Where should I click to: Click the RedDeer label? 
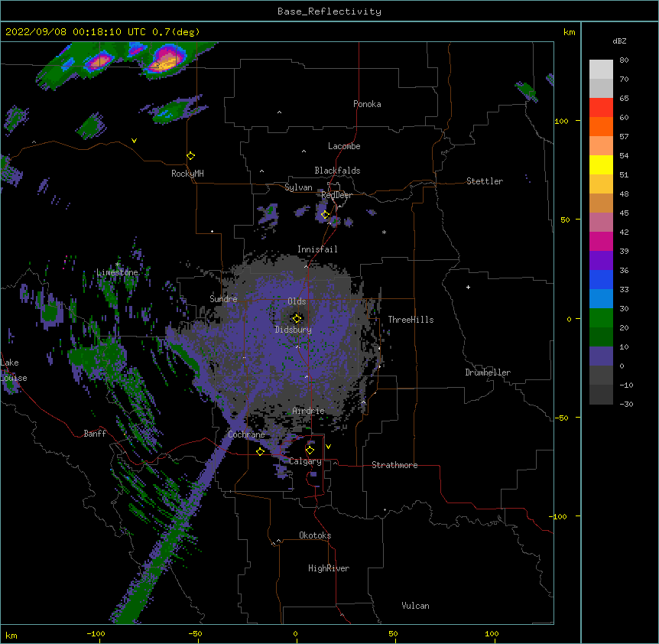(336, 195)
